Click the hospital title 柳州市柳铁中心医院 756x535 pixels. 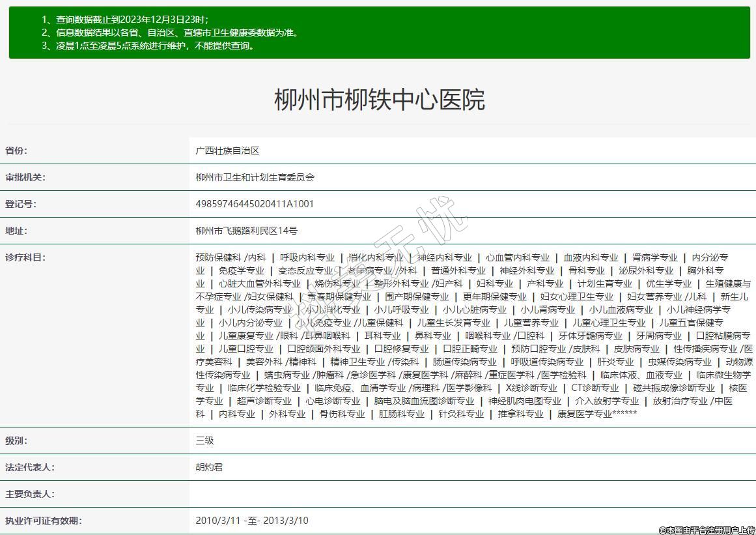point(379,100)
